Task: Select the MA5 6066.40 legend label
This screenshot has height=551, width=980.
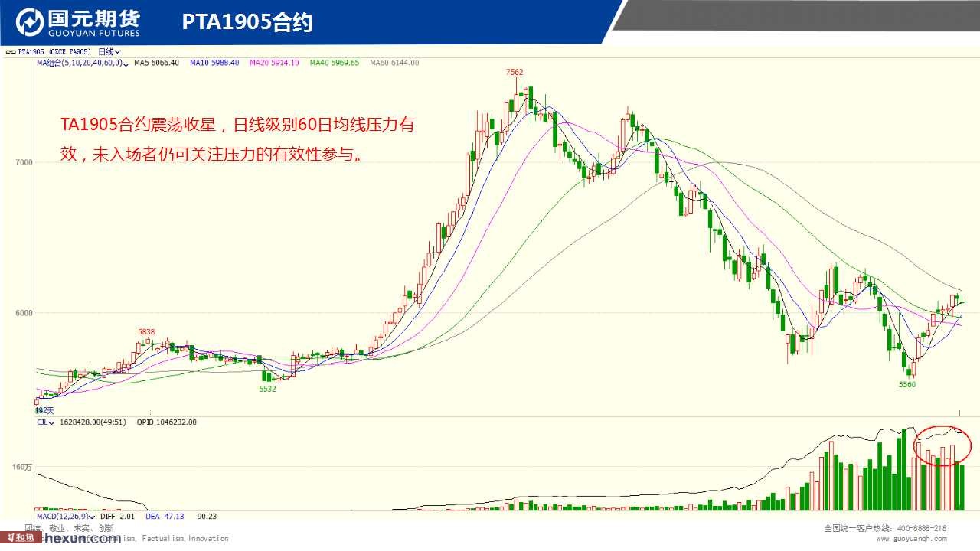Action: (156, 63)
